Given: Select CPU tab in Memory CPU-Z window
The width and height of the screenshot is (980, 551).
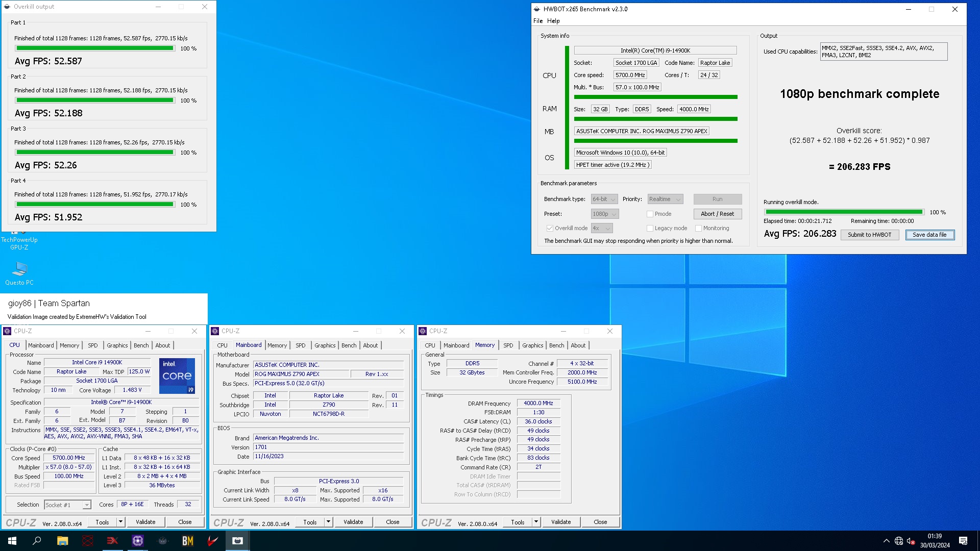Looking at the screenshot, I should [x=430, y=345].
